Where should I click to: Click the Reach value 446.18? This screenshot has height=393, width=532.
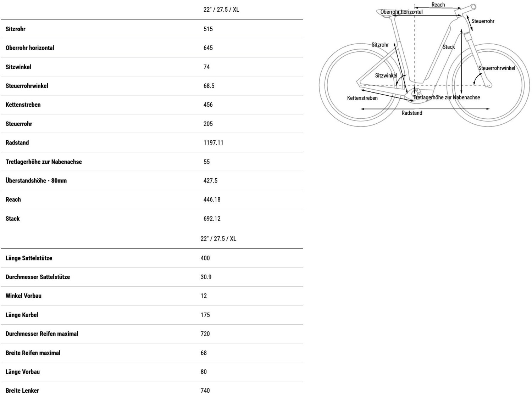point(212,200)
